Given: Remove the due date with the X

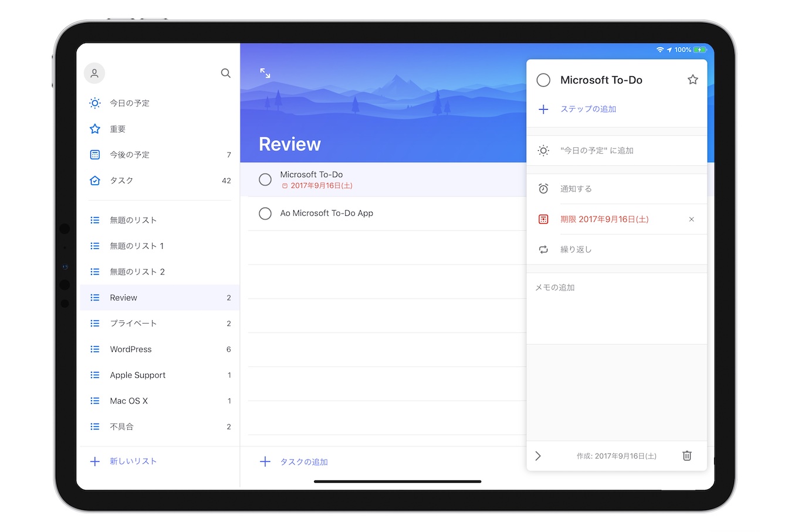Looking at the screenshot, I should (691, 219).
